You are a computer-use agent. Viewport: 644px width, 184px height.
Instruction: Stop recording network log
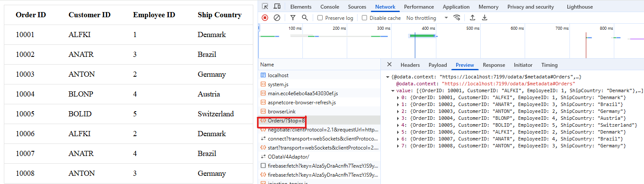tap(265, 18)
